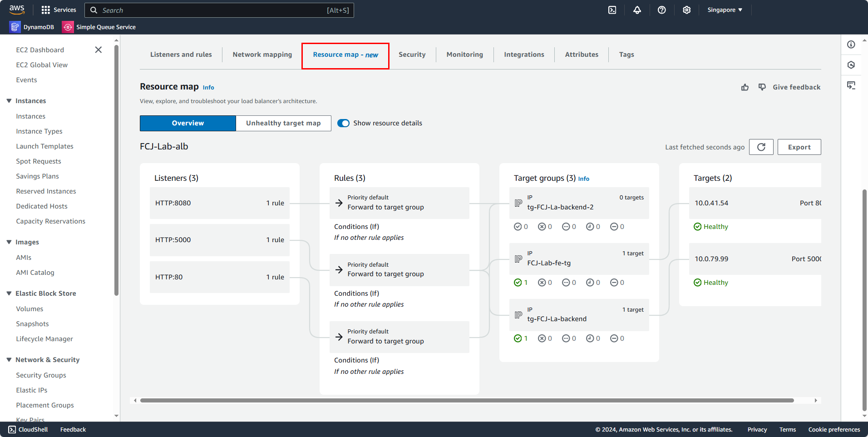This screenshot has width=868, height=437.
Task: Select the Unhealthy target map view
Action: (283, 123)
